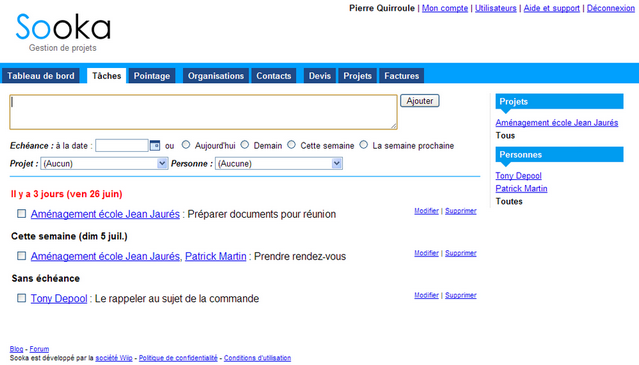Click the Sooka logo
The width and height of the screenshot is (639, 365).
(x=63, y=27)
